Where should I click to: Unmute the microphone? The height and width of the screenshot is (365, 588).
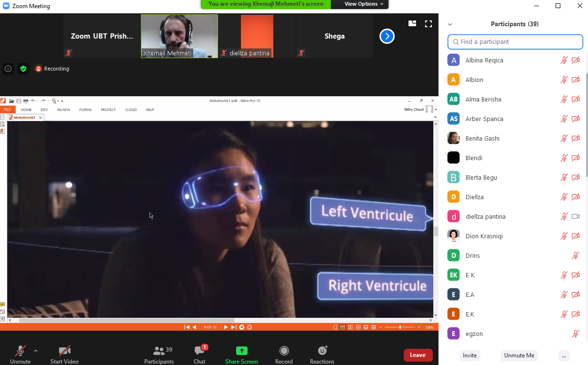tap(20, 352)
